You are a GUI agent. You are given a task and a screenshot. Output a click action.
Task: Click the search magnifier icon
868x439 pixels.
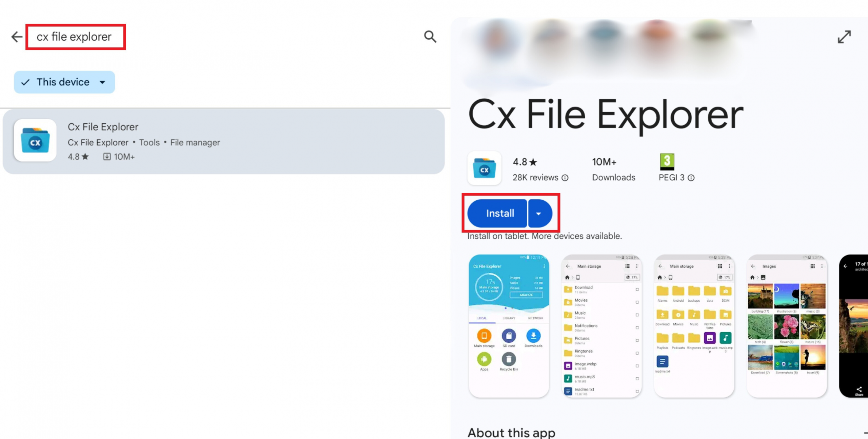pos(430,37)
